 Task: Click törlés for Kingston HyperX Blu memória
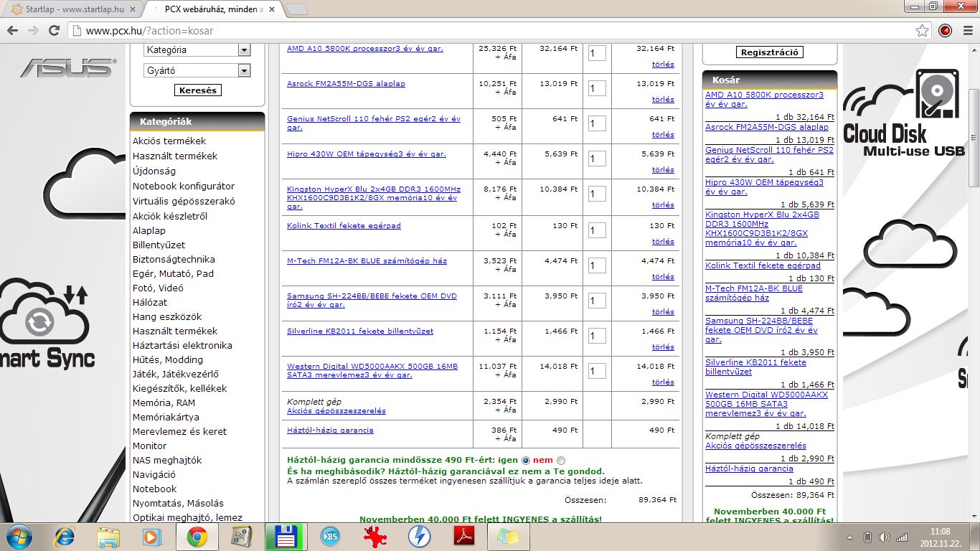663,205
